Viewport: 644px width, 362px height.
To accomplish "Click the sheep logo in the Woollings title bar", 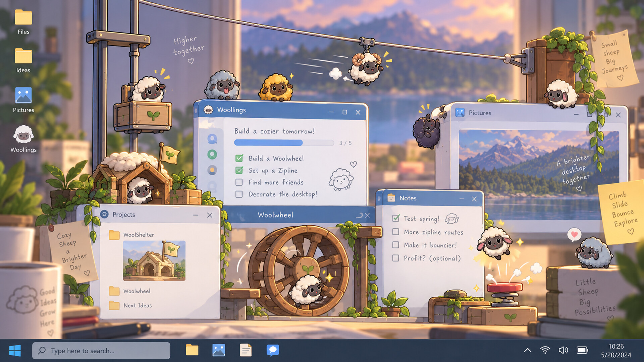I will [x=208, y=110].
